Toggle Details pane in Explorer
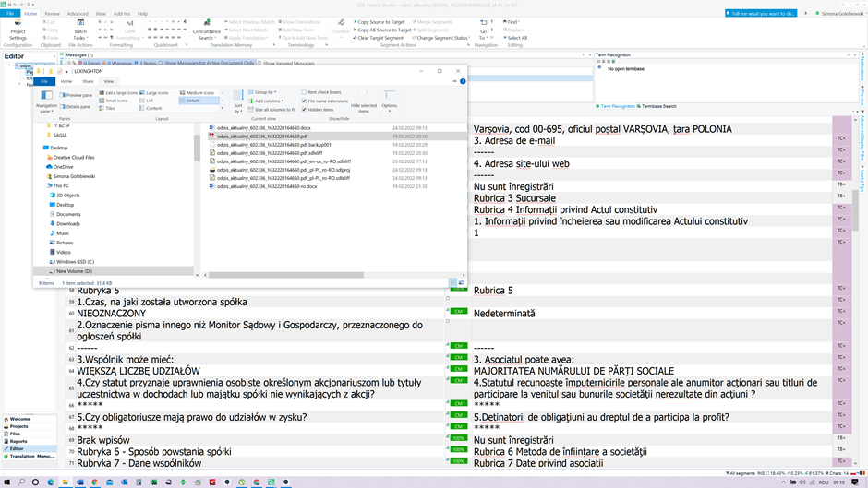The width and height of the screenshot is (868, 488). click(75, 107)
